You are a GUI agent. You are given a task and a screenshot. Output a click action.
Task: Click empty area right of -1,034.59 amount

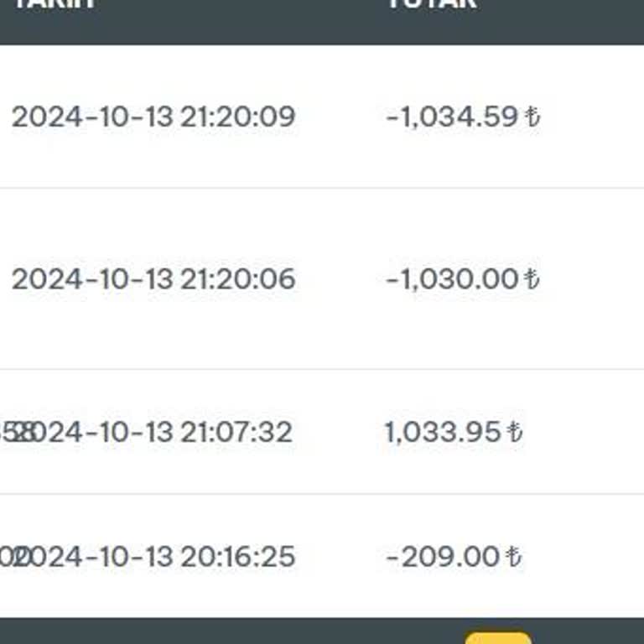tap(595, 117)
